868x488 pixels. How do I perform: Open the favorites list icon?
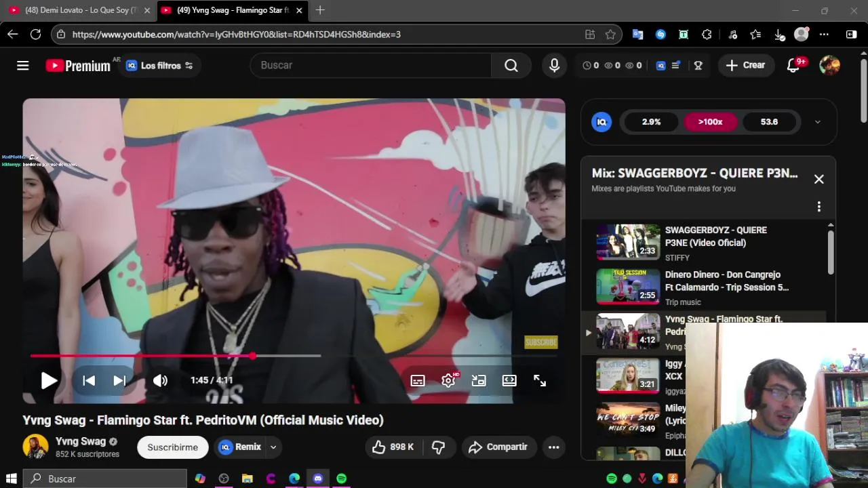coord(755,35)
